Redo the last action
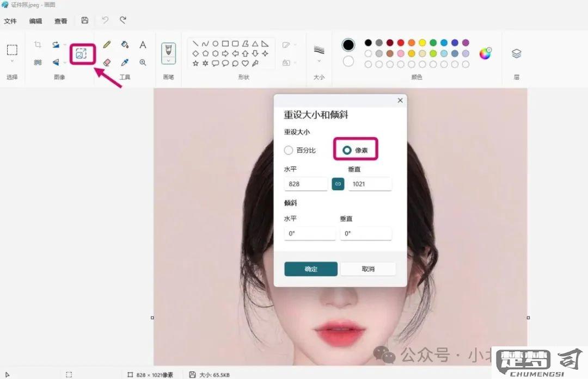 coord(123,20)
